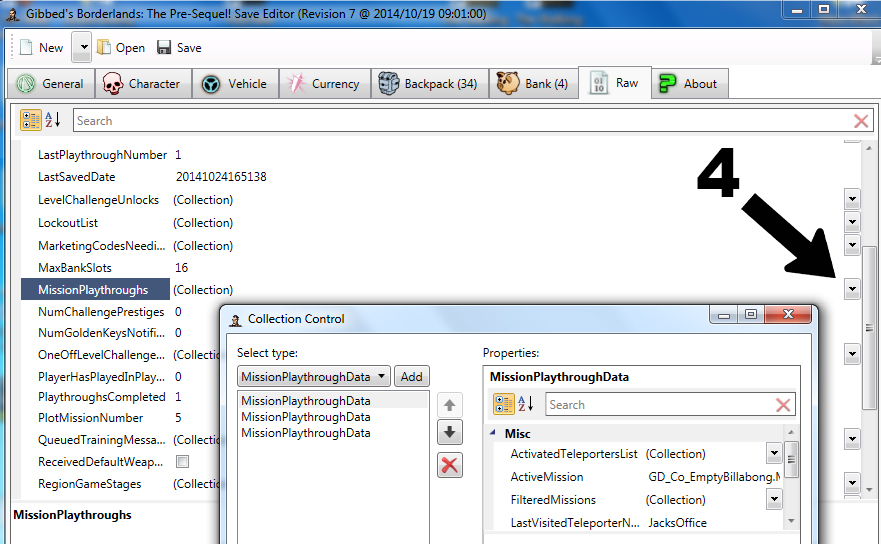Open FilteredMissions collection dropdown
This screenshot has height=544, width=881.
[x=774, y=499]
